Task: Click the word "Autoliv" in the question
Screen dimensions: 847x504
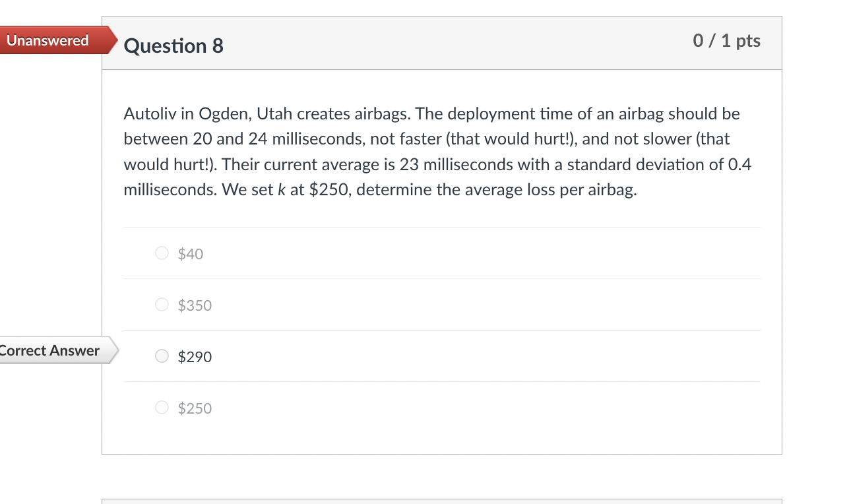Action: (149, 113)
